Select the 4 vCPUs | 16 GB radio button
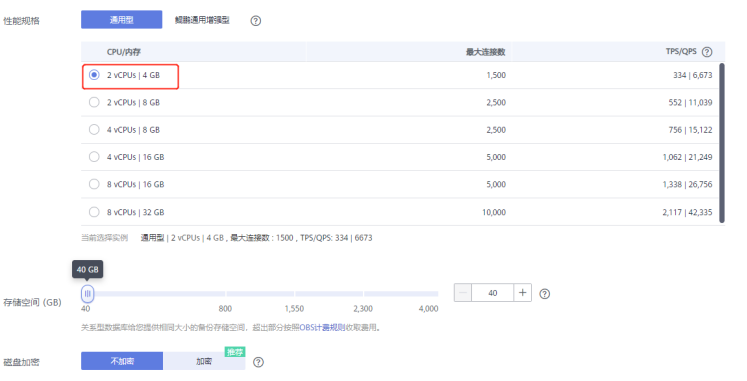 (x=94, y=157)
